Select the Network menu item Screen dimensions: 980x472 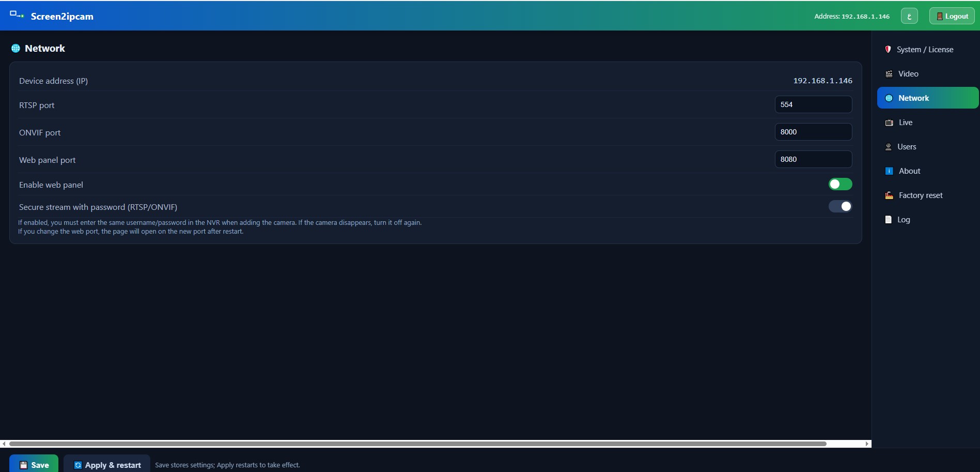[x=928, y=98]
